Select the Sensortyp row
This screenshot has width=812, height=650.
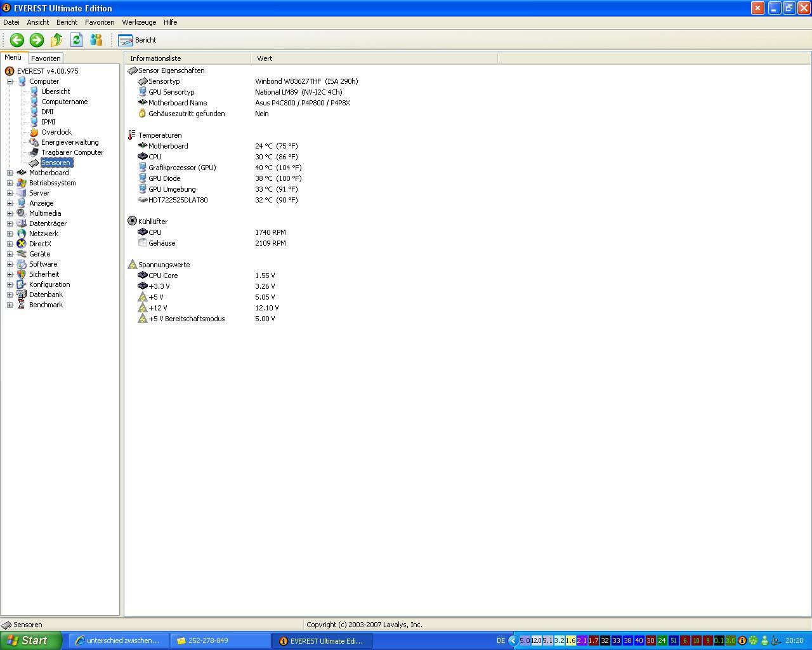[x=247, y=81]
